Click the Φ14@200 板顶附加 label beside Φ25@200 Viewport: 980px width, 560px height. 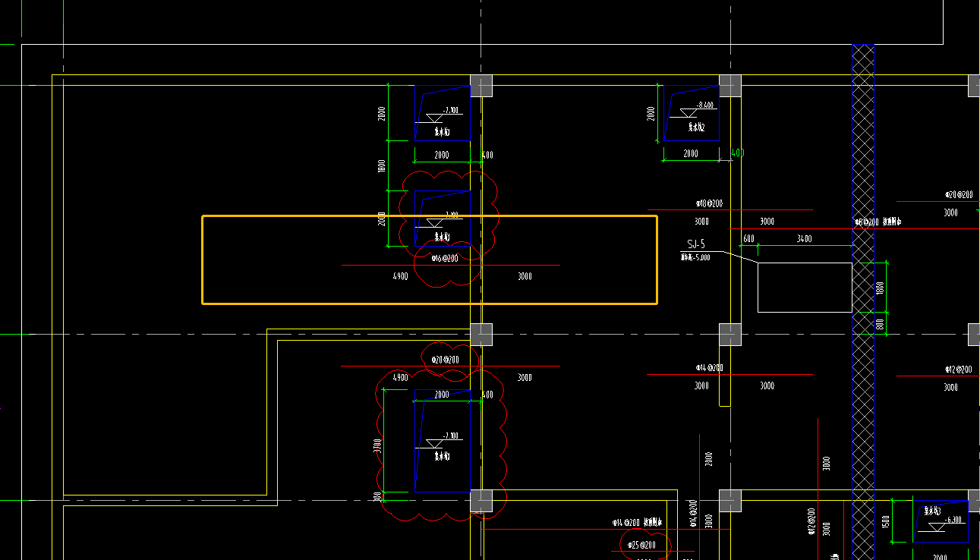point(638,523)
